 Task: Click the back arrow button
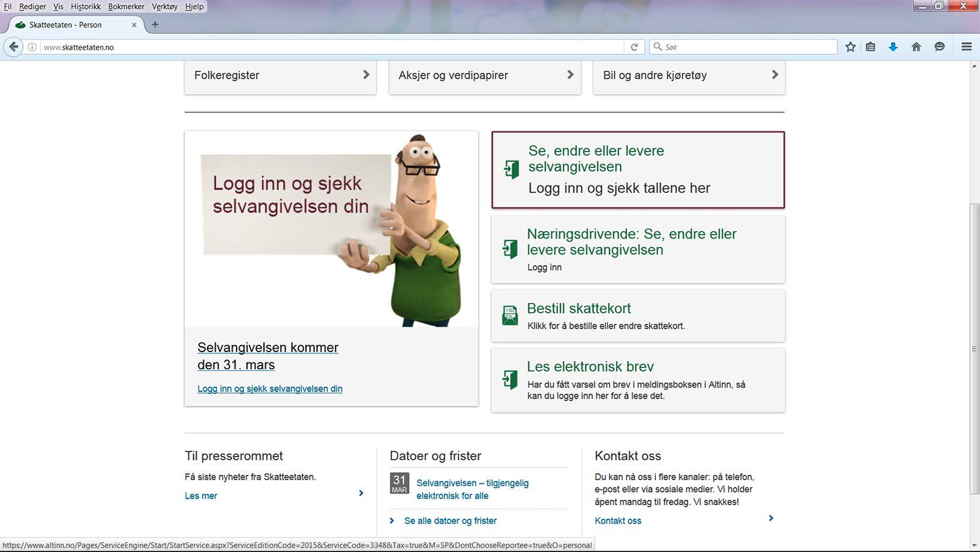pyautogui.click(x=14, y=47)
